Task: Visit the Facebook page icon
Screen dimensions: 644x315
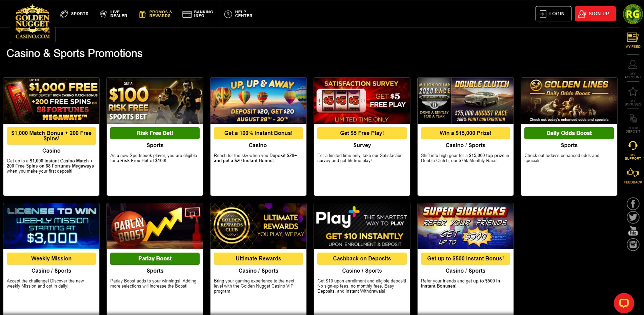Action: [633, 203]
